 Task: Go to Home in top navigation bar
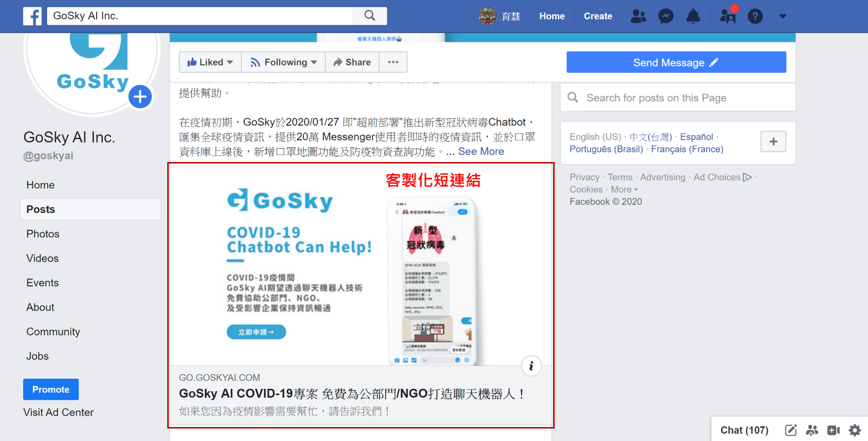click(x=552, y=16)
